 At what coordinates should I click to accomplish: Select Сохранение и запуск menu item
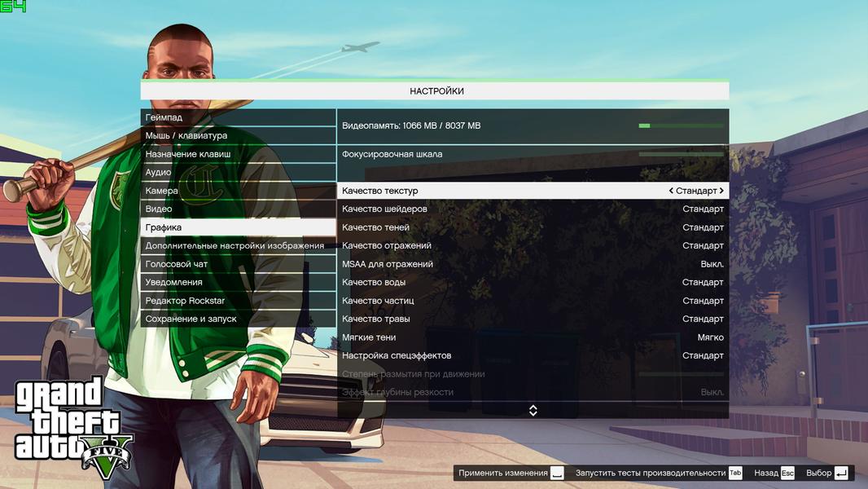(238, 319)
